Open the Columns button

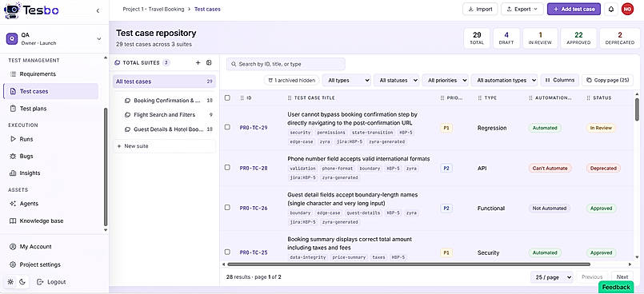click(x=560, y=81)
